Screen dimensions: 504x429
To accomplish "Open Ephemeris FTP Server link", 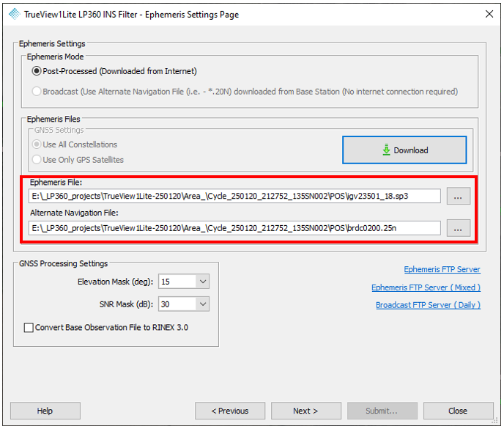I will [x=442, y=269].
